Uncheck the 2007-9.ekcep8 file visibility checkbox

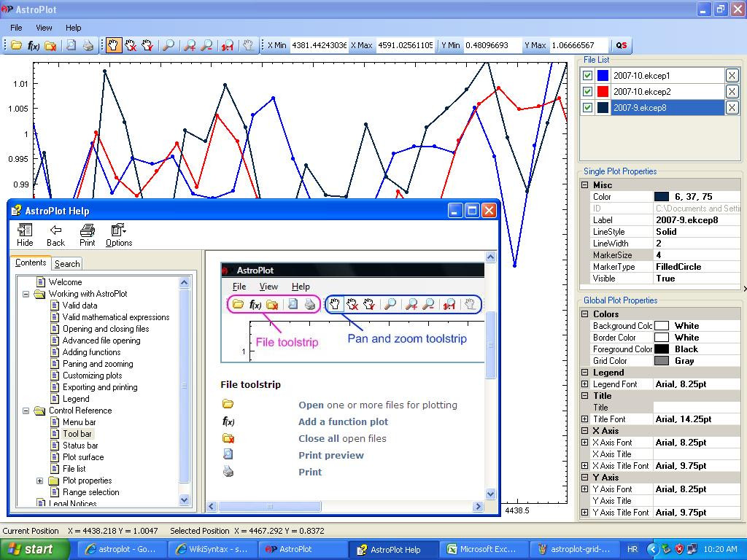point(587,108)
